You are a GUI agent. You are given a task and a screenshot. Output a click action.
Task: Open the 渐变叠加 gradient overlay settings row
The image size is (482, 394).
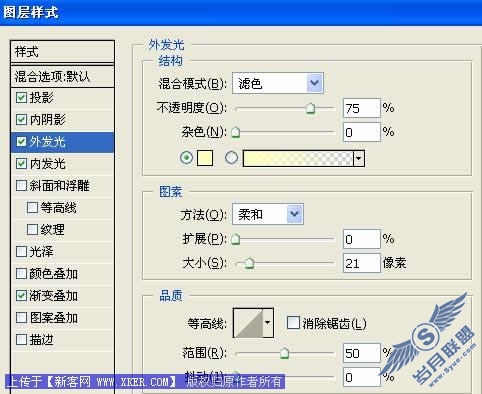pyautogui.click(x=62, y=296)
